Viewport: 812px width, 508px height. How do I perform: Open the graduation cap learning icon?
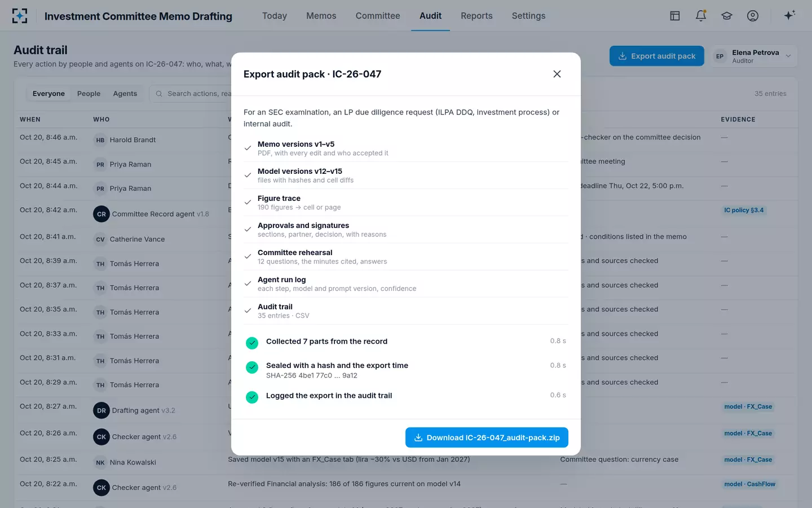point(727,16)
